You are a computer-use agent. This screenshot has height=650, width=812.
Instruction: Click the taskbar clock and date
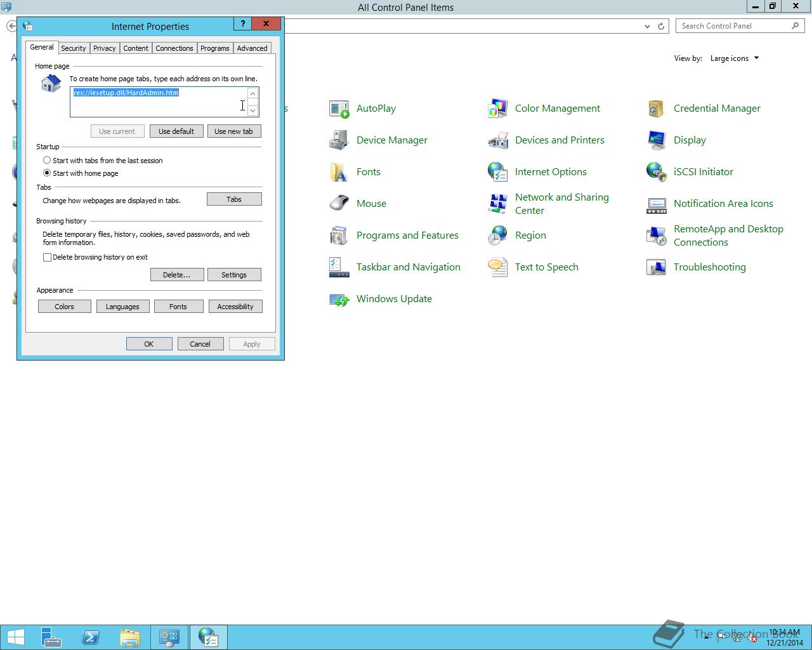[784, 637]
